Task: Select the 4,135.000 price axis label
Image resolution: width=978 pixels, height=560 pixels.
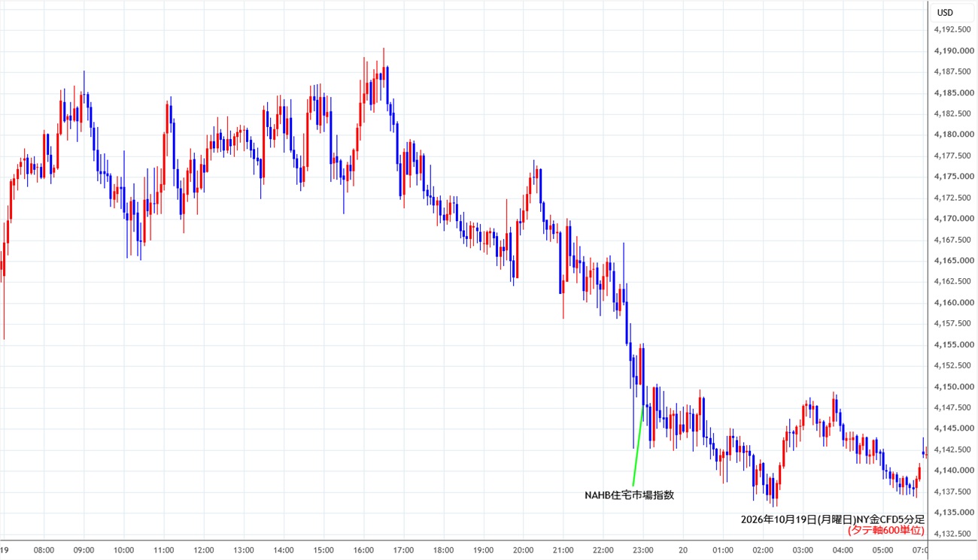Action: [954, 513]
